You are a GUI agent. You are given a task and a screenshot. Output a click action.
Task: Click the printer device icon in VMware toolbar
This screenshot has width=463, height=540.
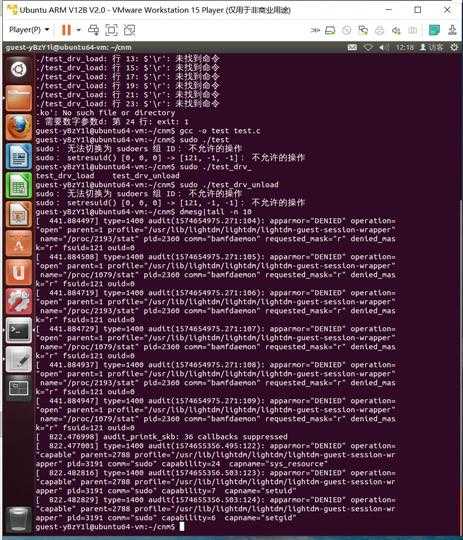379,30
